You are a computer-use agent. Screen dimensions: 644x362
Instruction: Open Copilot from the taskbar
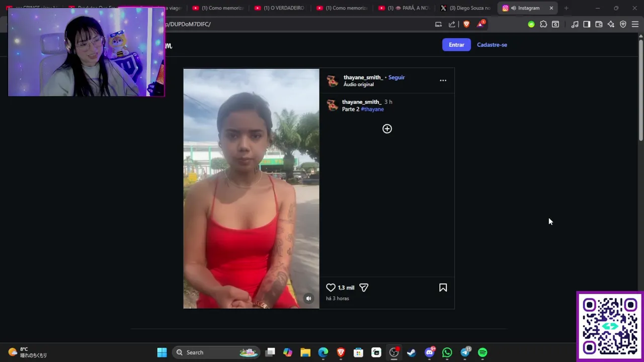(288, 352)
